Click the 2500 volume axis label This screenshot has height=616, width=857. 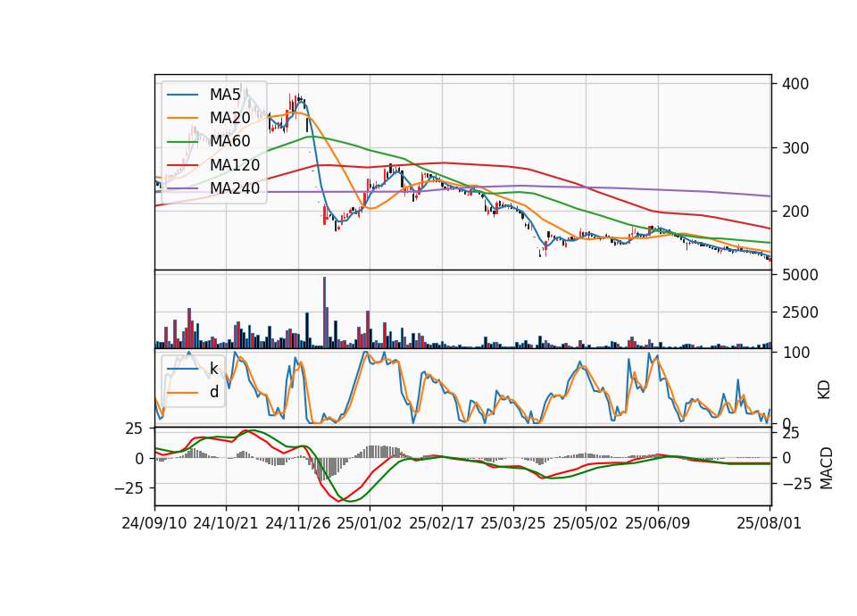[x=800, y=312]
